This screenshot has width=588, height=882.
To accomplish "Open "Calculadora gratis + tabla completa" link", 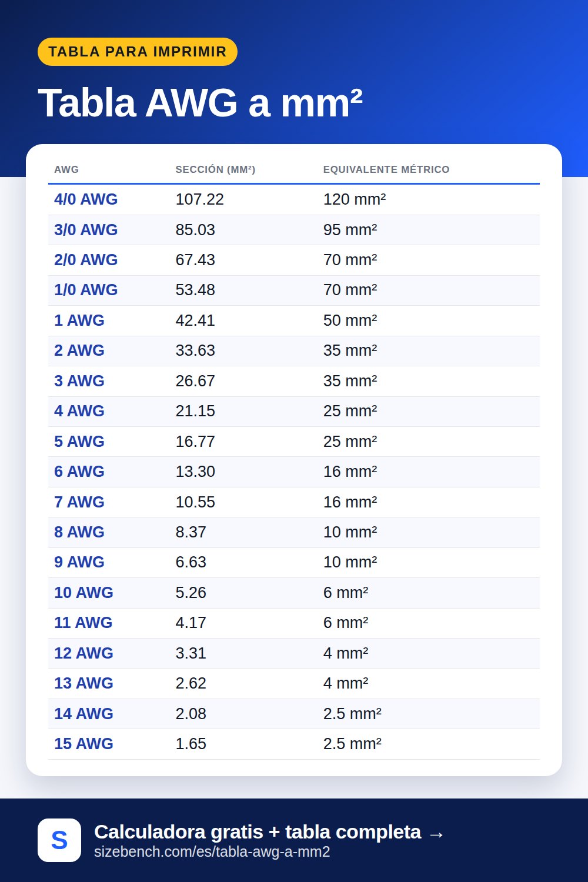I will pyautogui.click(x=269, y=832).
